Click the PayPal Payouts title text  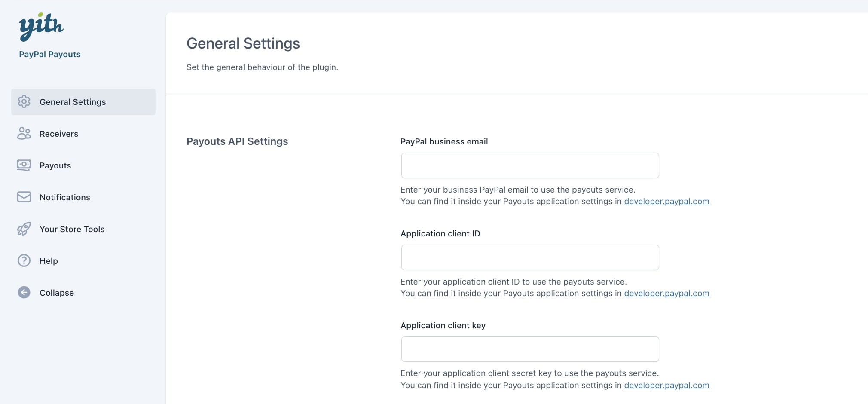click(50, 54)
